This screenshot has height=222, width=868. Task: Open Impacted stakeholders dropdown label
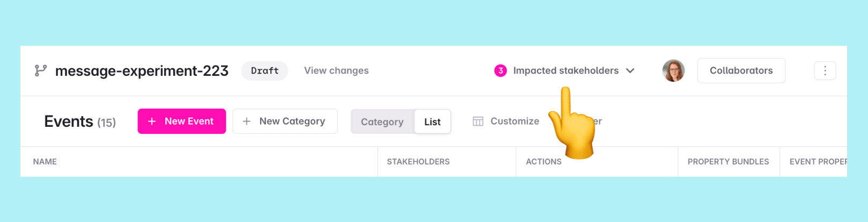(x=565, y=70)
